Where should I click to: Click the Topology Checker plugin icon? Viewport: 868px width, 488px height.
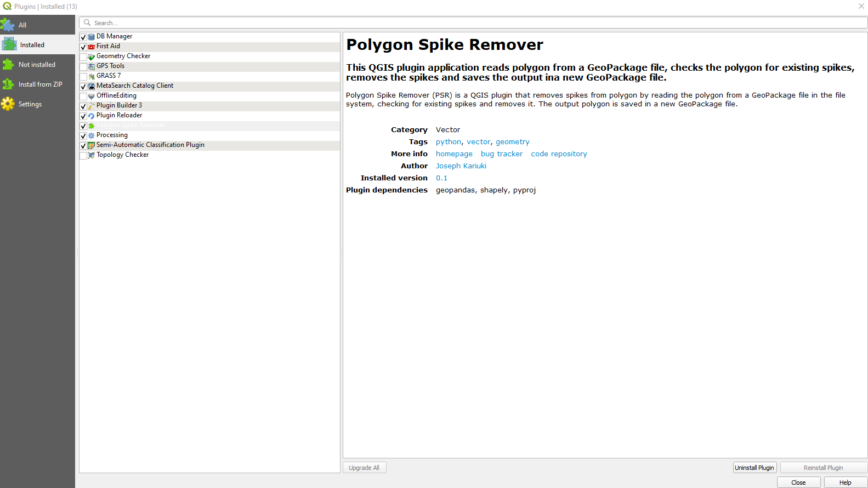(92, 155)
